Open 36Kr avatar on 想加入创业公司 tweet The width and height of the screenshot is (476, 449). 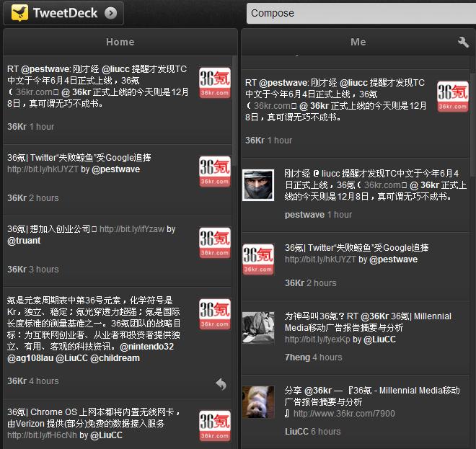(x=215, y=243)
